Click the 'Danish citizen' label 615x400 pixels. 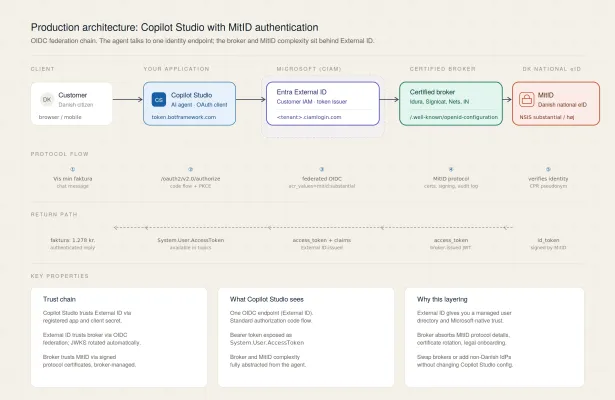pyautogui.click(x=76, y=105)
